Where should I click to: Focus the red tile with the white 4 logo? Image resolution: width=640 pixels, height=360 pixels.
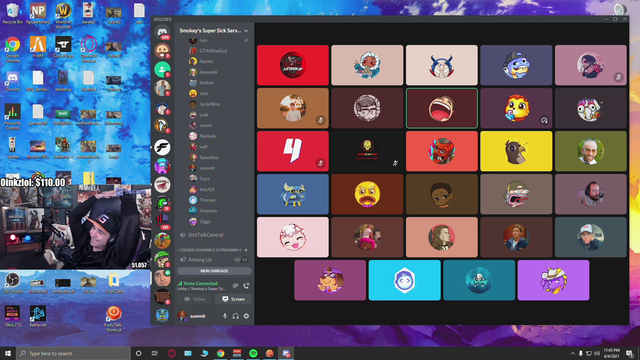(x=293, y=151)
